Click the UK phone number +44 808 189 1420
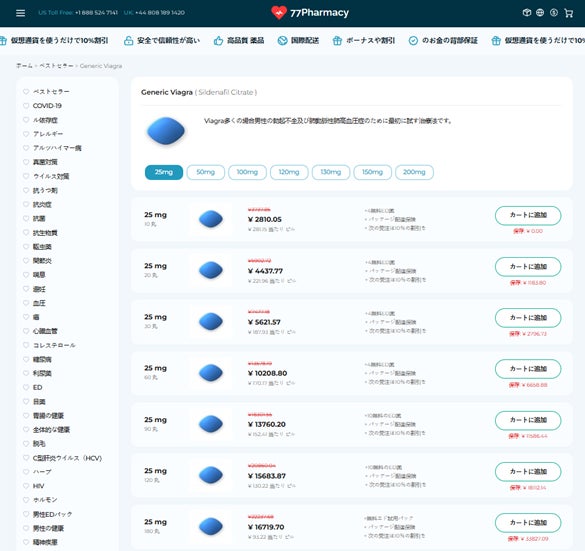This screenshot has height=551, width=585. click(160, 13)
